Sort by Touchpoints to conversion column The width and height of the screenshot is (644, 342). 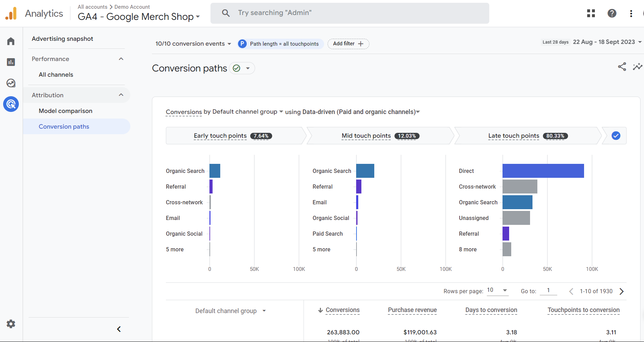tap(583, 310)
